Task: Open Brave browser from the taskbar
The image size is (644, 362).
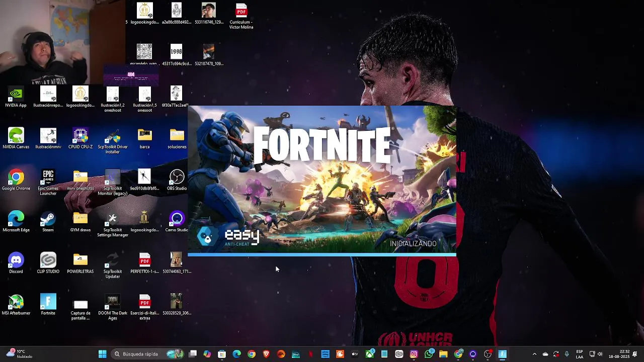Action: (x=266, y=354)
